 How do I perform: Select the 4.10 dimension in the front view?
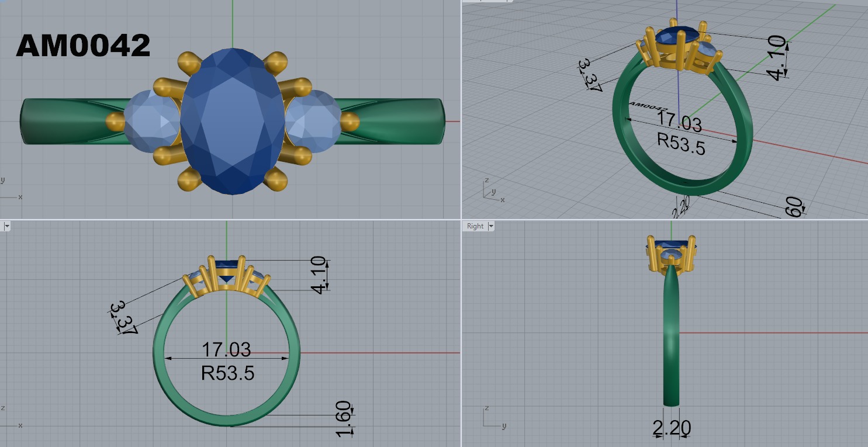(x=319, y=275)
